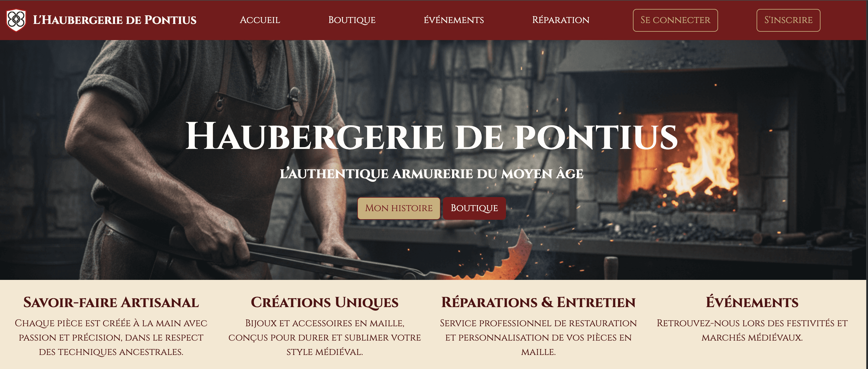The width and height of the screenshot is (868, 369).
Task: Select the Événements feature heading
Action: pyautogui.click(x=752, y=302)
